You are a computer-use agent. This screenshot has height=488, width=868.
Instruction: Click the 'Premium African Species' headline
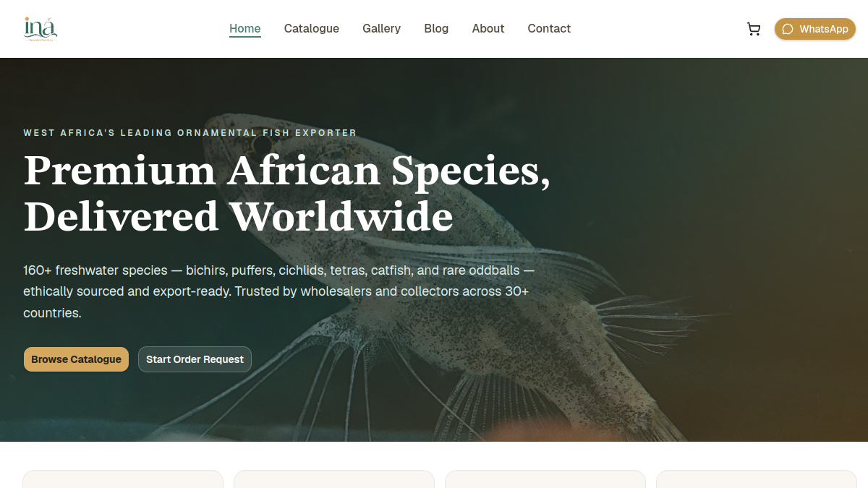point(287,194)
